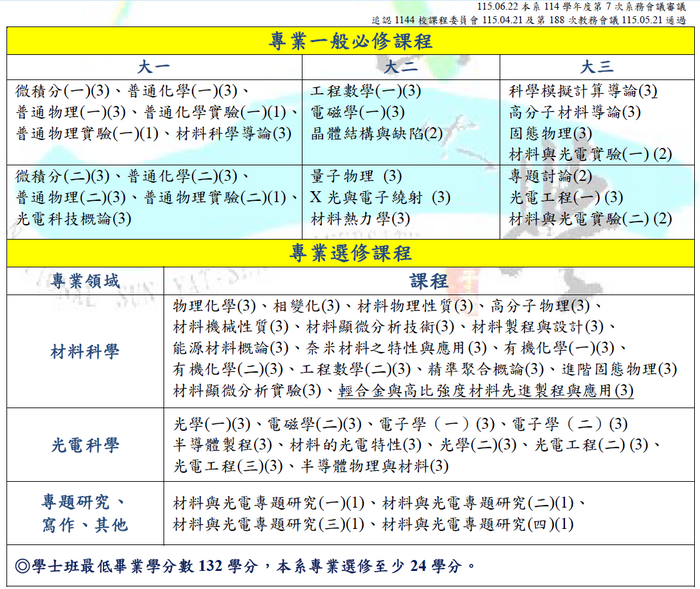
Task: Select the 大三 column heading
Action: [597, 67]
